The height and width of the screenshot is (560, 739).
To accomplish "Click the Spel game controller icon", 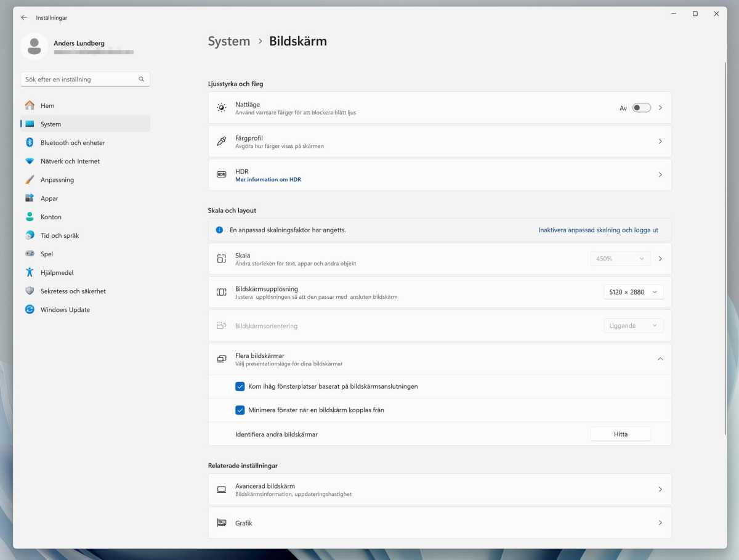I will click(x=30, y=254).
